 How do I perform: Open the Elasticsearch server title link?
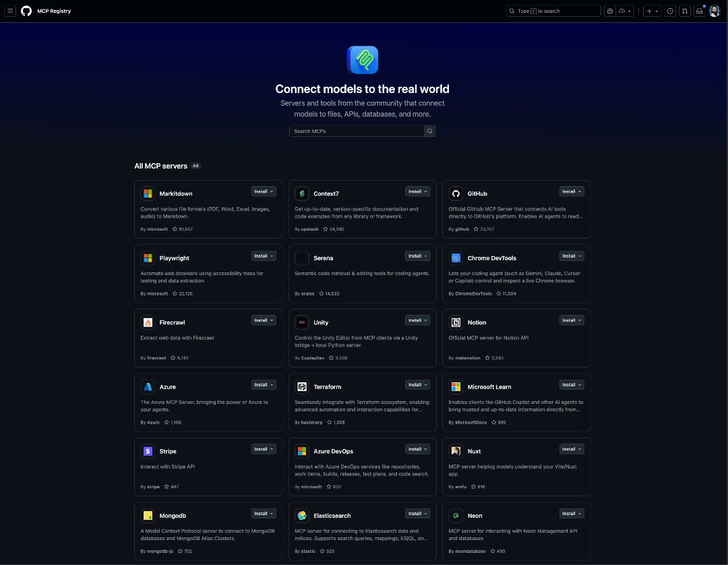(x=332, y=516)
